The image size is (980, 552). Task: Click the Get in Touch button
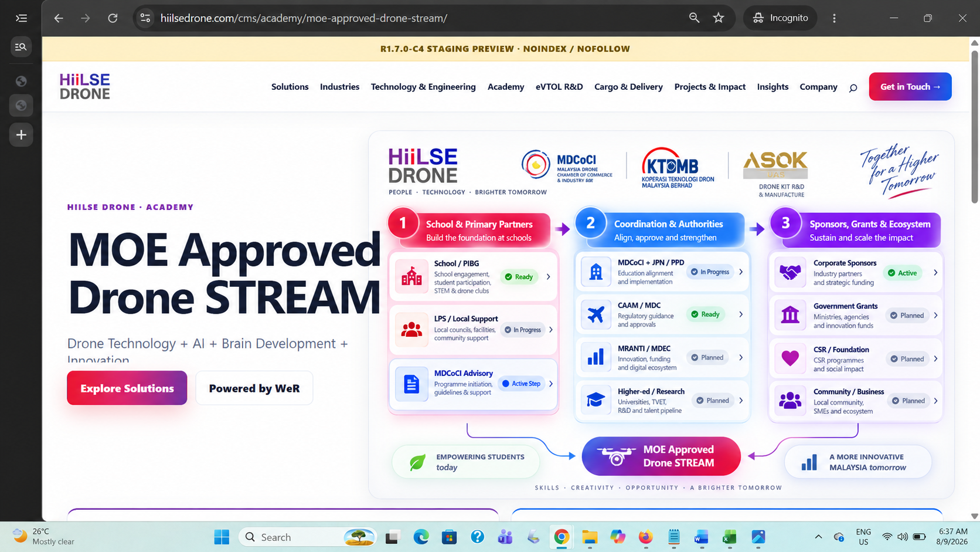coord(910,87)
